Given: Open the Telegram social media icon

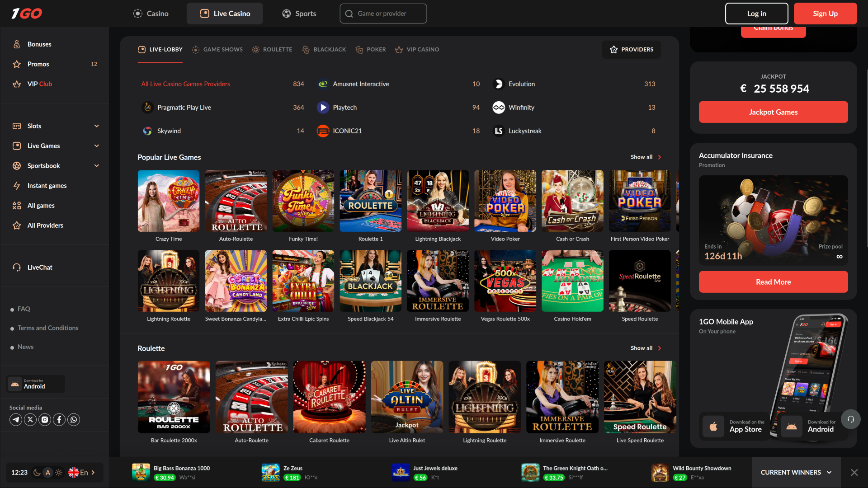Looking at the screenshot, I should 16,419.
